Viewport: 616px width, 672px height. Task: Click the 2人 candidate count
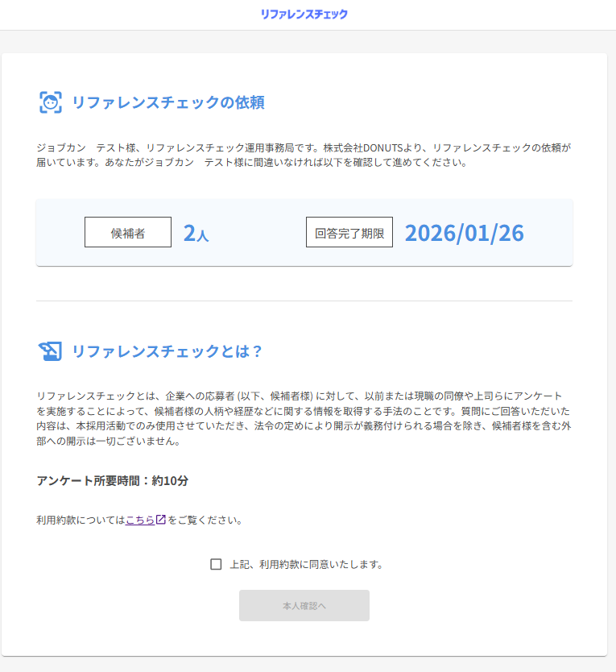point(196,233)
